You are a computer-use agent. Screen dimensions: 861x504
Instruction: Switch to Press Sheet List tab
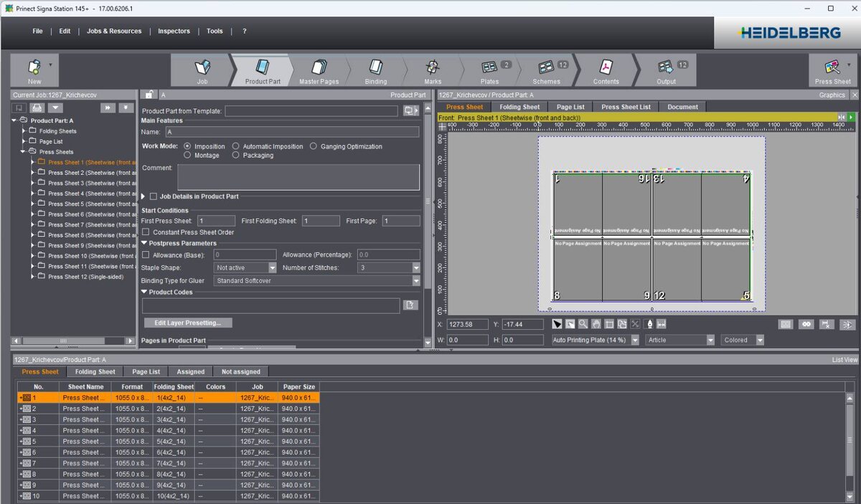(x=626, y=107)
